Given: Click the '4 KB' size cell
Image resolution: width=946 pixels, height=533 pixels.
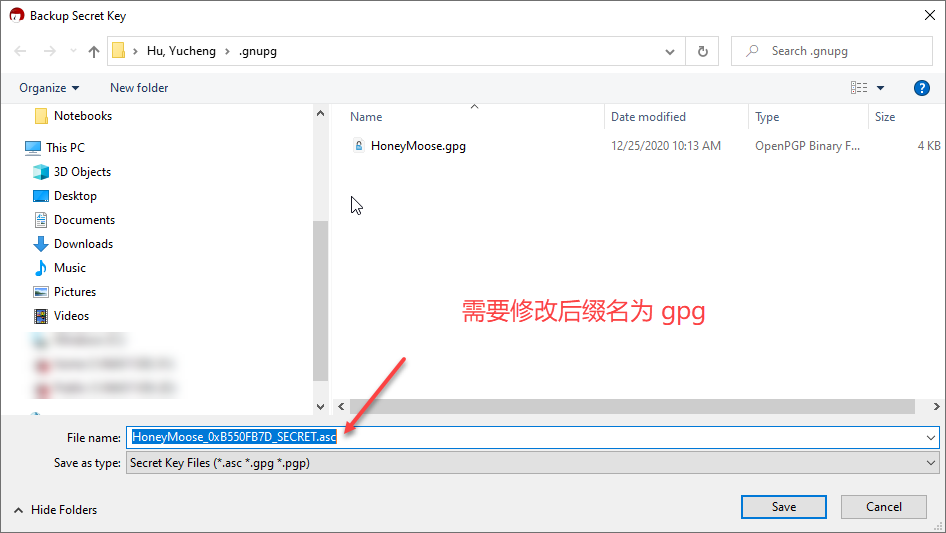Looking at the screenshot, I should tap(929, 146).
